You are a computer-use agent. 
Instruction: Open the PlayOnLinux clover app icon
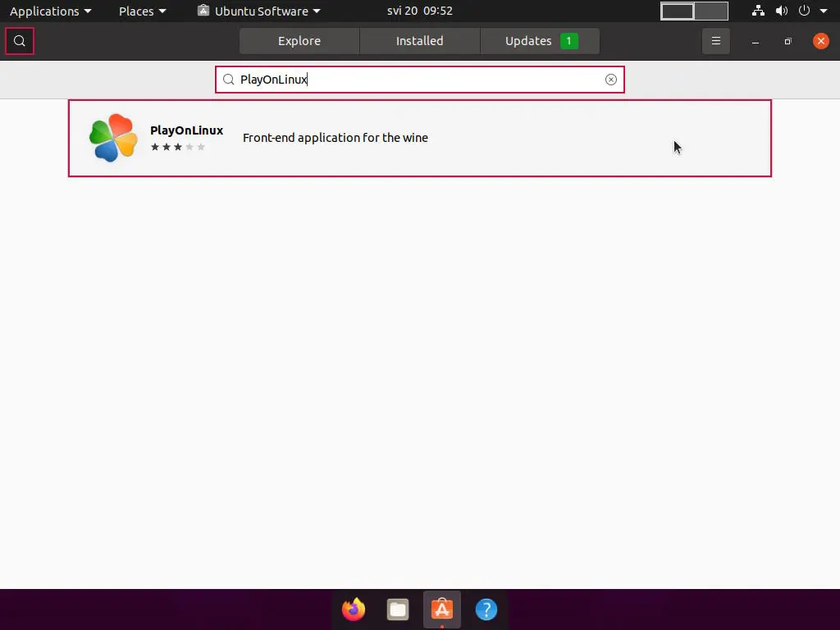pos(113,138)
